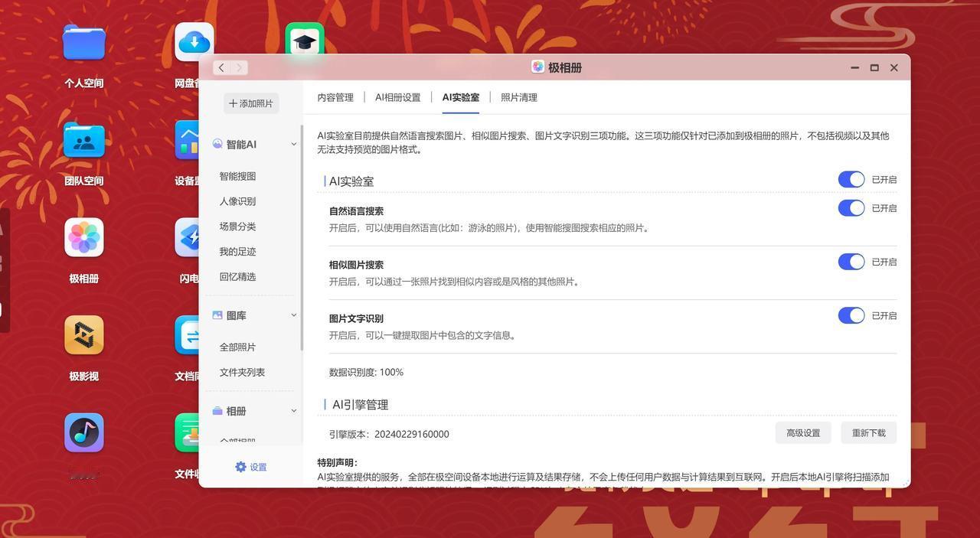Screen dimensions: 980x538
Task: Minimize the 极相册 window
Action: (854, 67)
